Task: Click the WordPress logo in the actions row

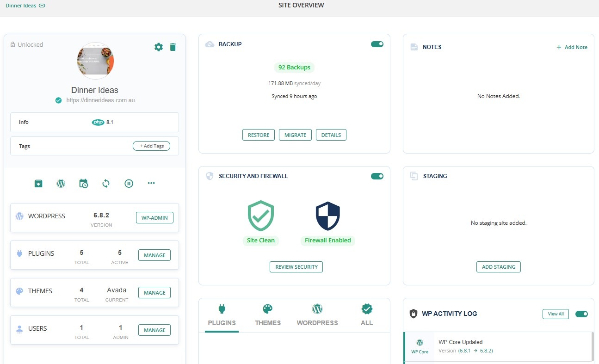Action: click(61, 184)
